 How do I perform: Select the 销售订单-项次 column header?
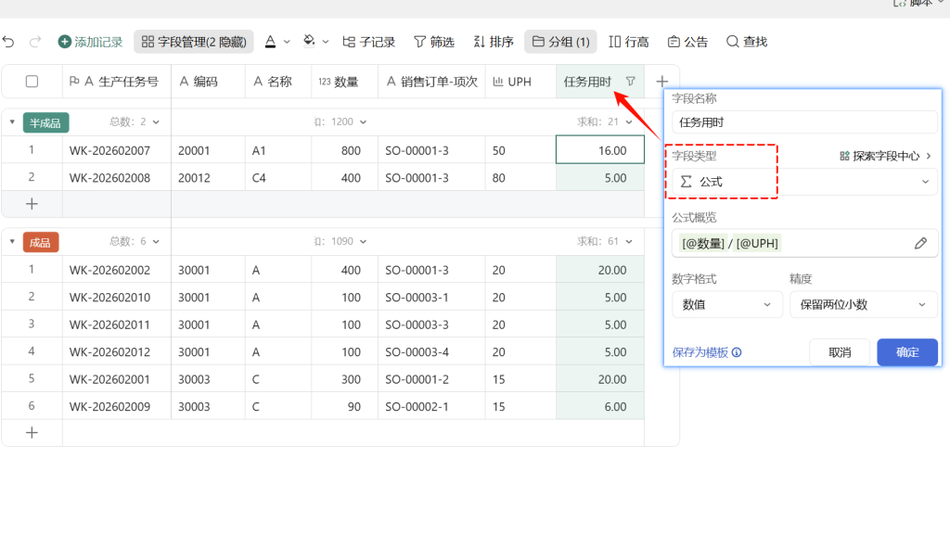click(432, 82)
